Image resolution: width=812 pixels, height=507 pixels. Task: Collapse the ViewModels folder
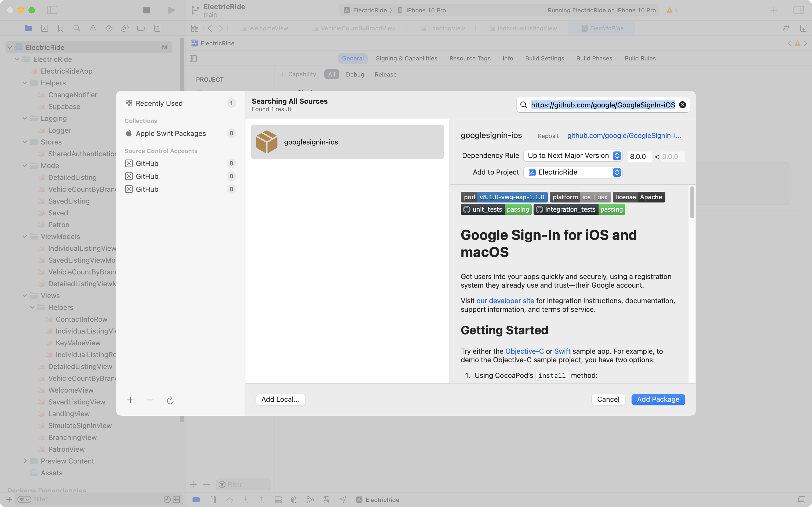point(25,236)
